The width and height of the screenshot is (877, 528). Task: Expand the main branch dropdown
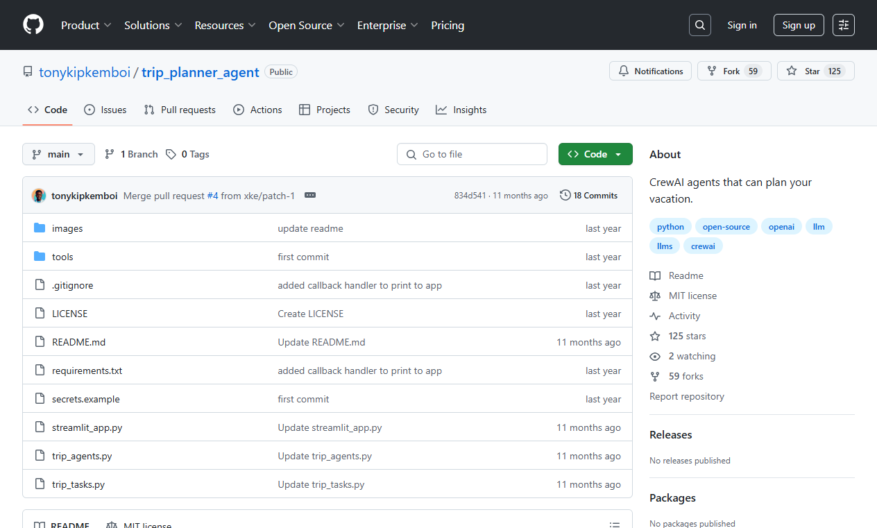coord(58,154)
